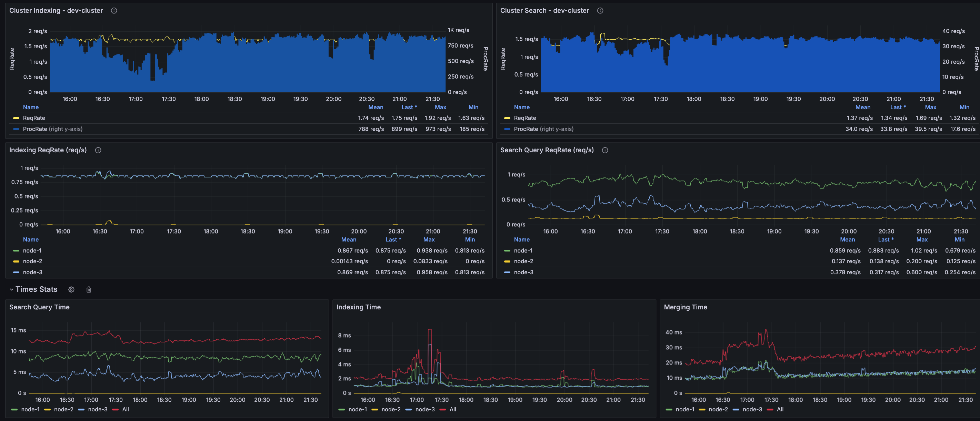This screenshot has width=980, height=421.
Task: Sort Cluster Indexing legend by Mean
Action: point(376,107)
